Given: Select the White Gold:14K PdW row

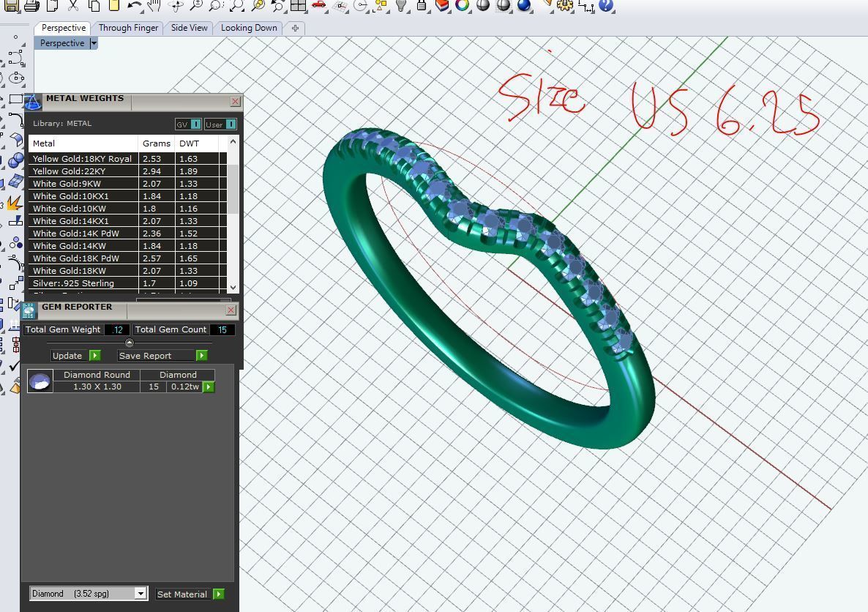Looking at the screenshot, I should point(127,234).
